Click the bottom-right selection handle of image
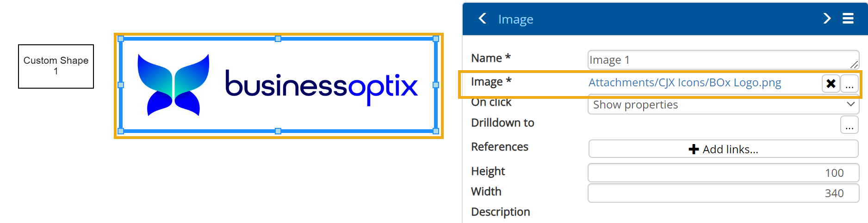 click(436, 131)
